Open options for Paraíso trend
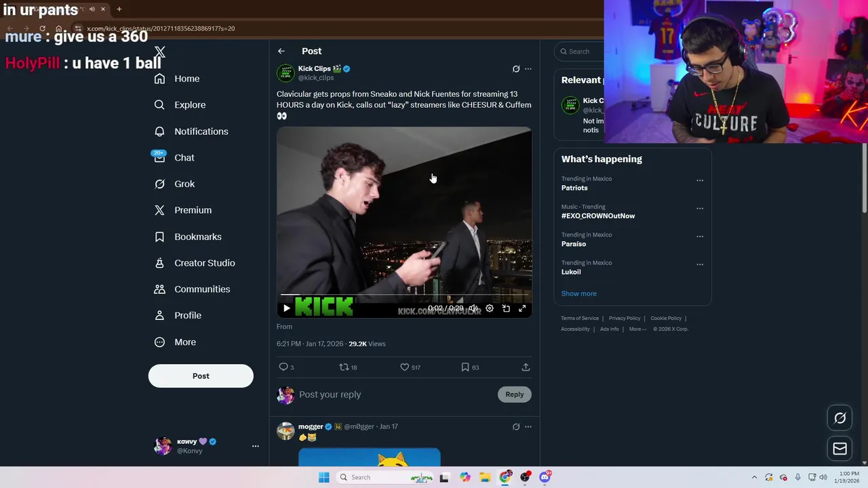Screen dimensions: 868x488 [700, 237]
